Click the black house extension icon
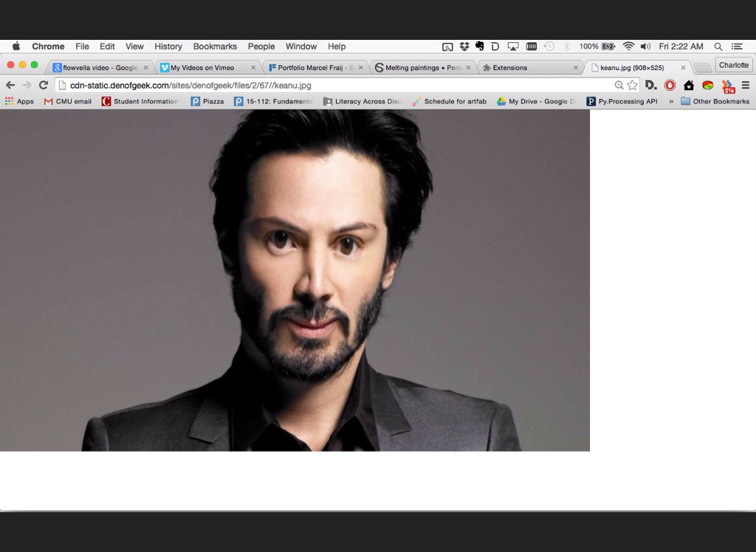 (x=689, y=85)
